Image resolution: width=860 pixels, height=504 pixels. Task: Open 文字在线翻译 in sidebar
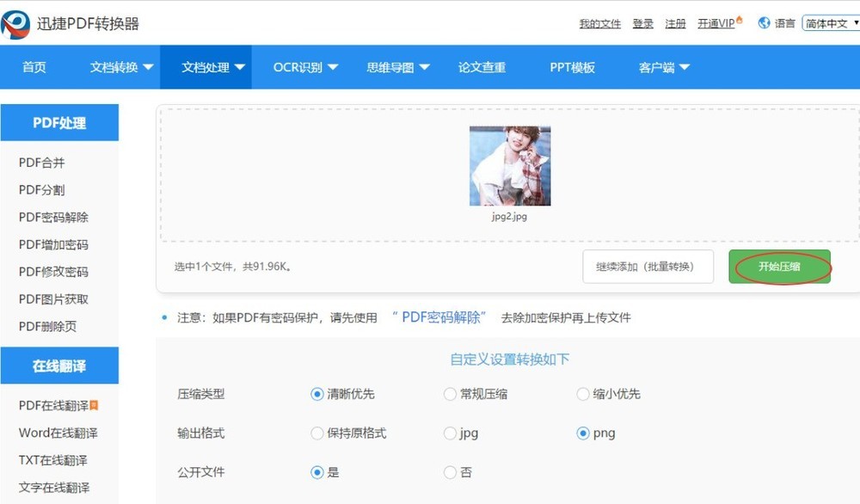53,487
